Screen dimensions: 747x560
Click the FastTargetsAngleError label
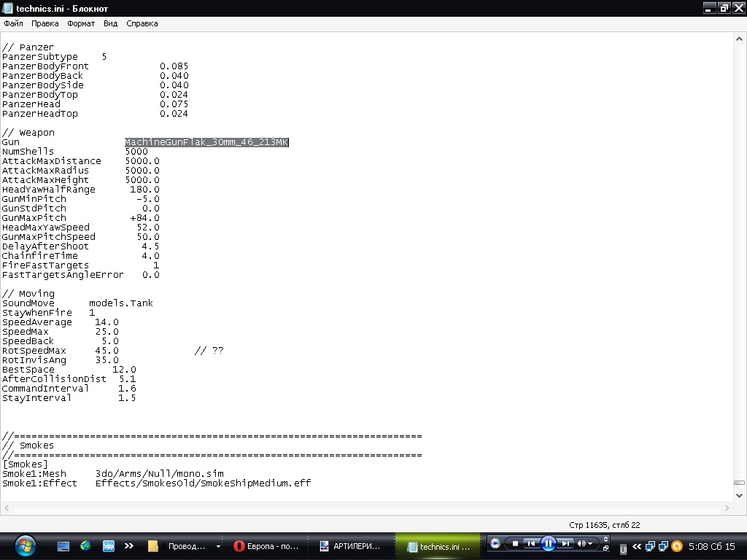pyautogui.click(x=63, y=275)
